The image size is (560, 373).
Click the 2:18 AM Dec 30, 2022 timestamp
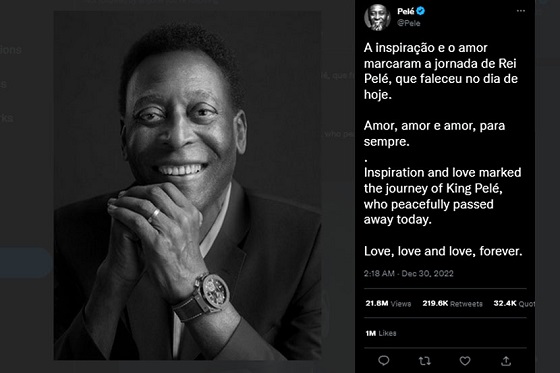409,274
